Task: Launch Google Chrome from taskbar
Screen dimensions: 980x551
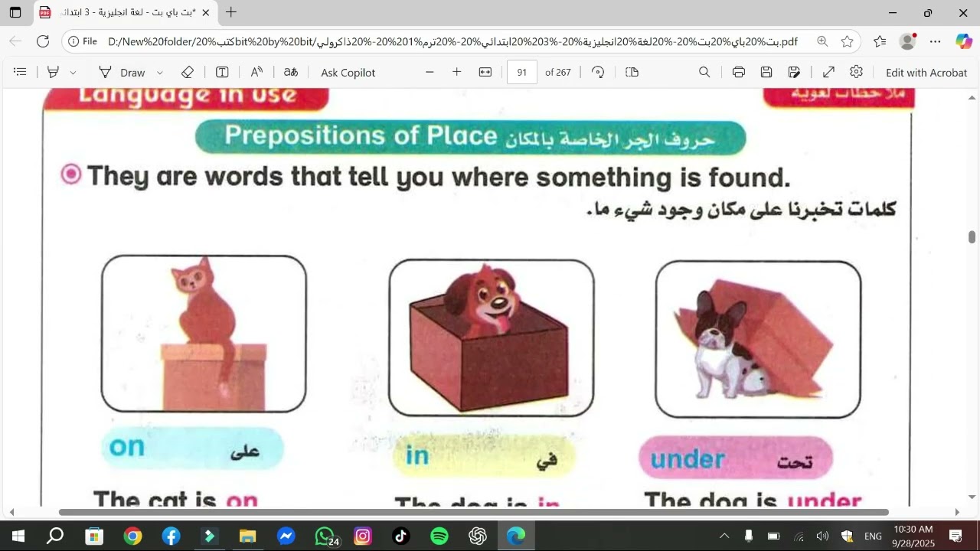Action: pyautogui.click(x=133, y=536)
